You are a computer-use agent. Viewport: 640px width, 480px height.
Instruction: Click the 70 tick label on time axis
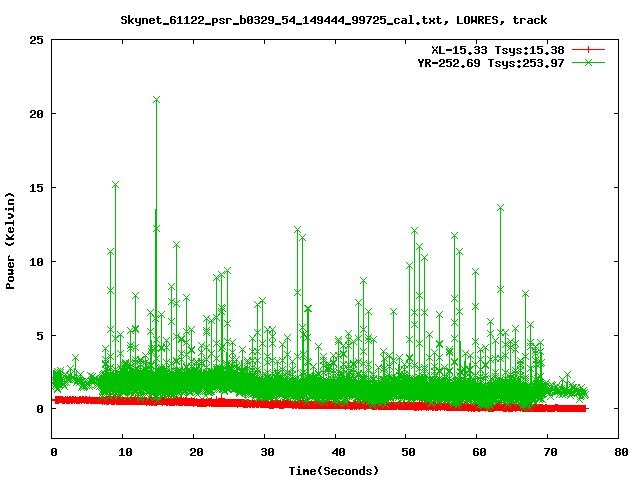[550, 452]
